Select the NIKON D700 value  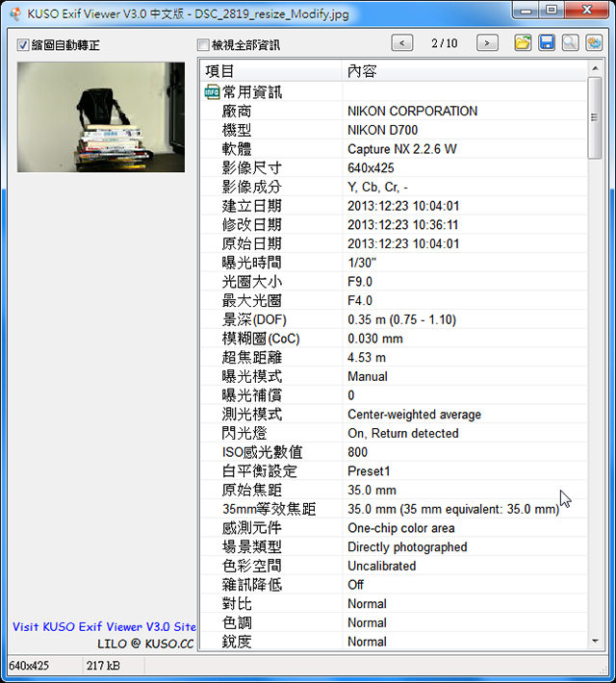tap(382, 130)
